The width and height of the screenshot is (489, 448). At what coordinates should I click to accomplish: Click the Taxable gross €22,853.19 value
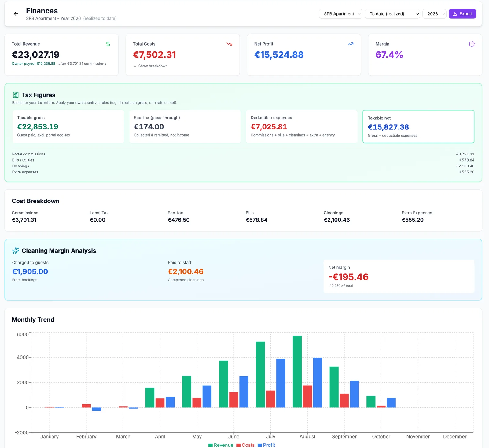[38, 127]
